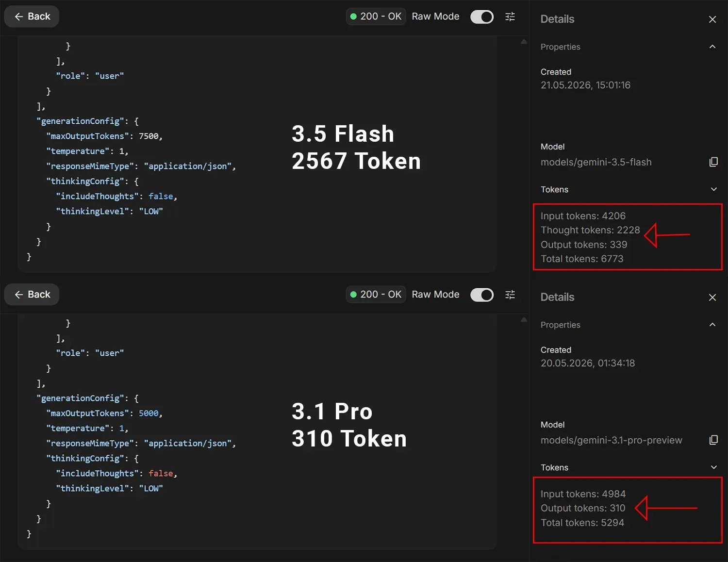Select the text Thought tokens: 2228
Image resolution: width=728 pixels, height=562 pixels.
(590, 230)
